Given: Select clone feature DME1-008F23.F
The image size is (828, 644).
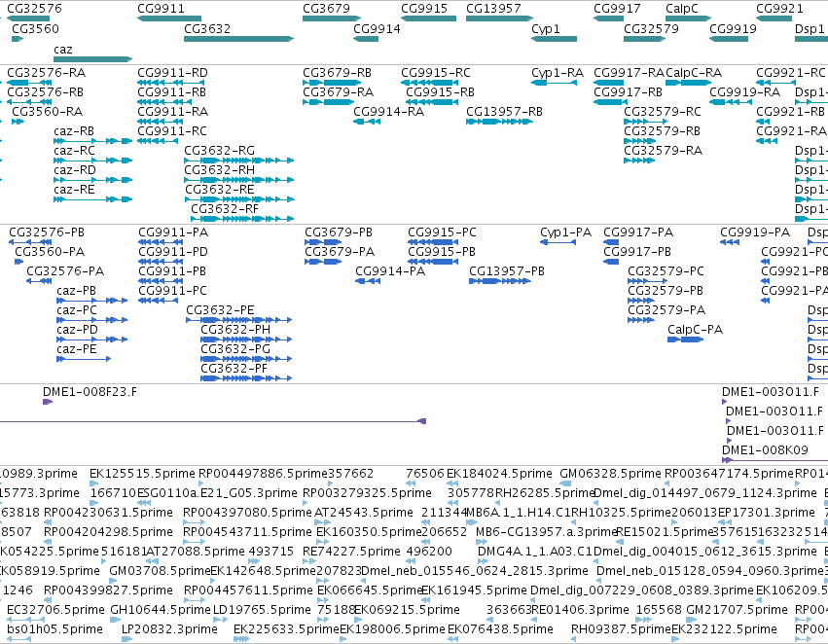Looking at the screenshot, I should 90,392.
